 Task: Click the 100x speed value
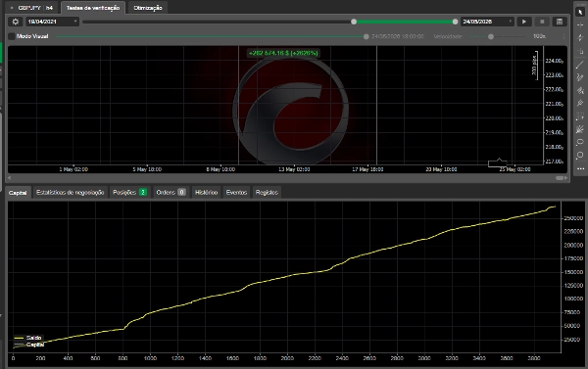point(539,36)
